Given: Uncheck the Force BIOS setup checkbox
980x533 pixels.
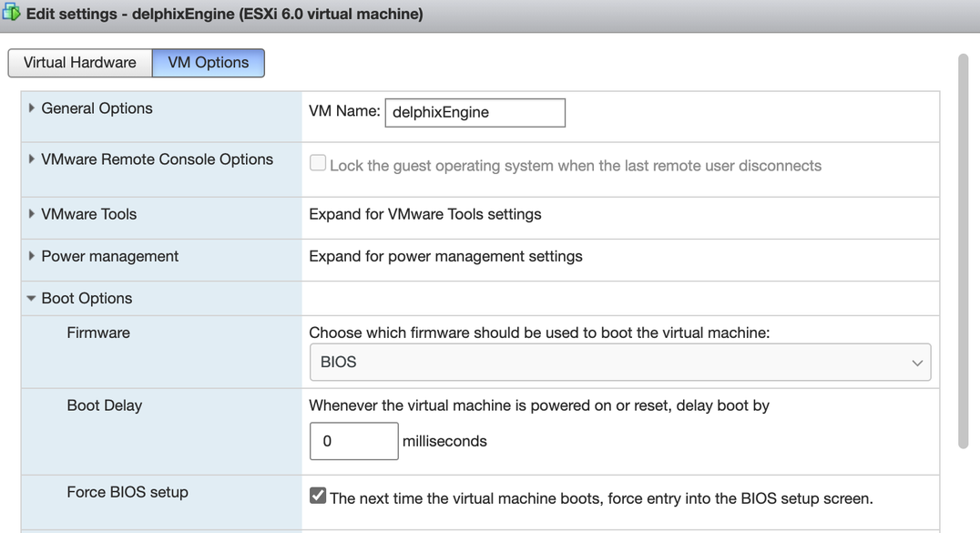Looking at the screenshot, I should 318,495.
